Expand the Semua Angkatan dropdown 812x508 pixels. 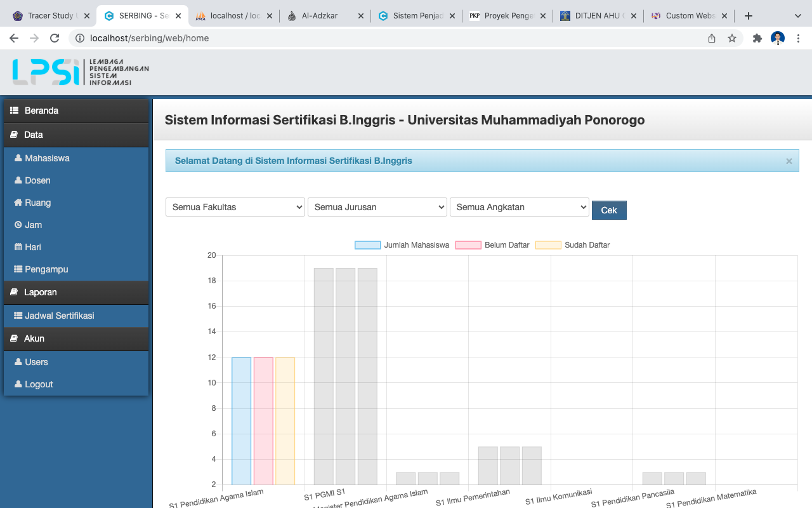click(x=520, y=207)
